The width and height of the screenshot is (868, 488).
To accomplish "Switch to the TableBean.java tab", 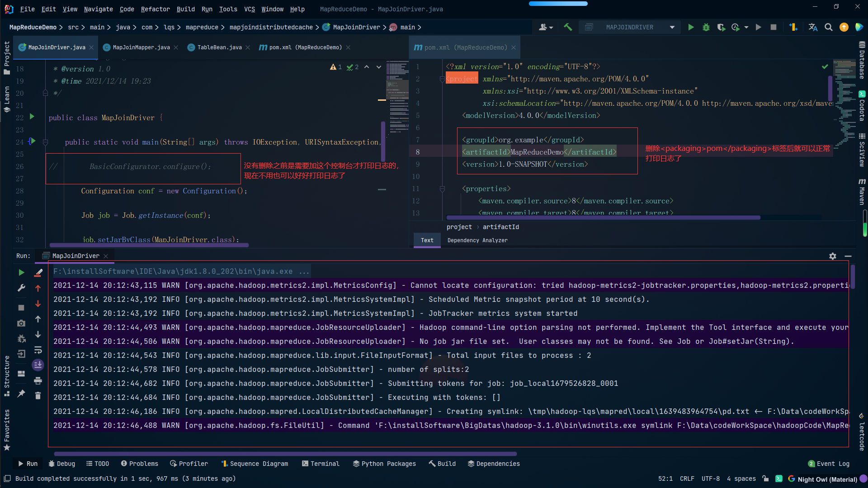I will tap(219, 47).
